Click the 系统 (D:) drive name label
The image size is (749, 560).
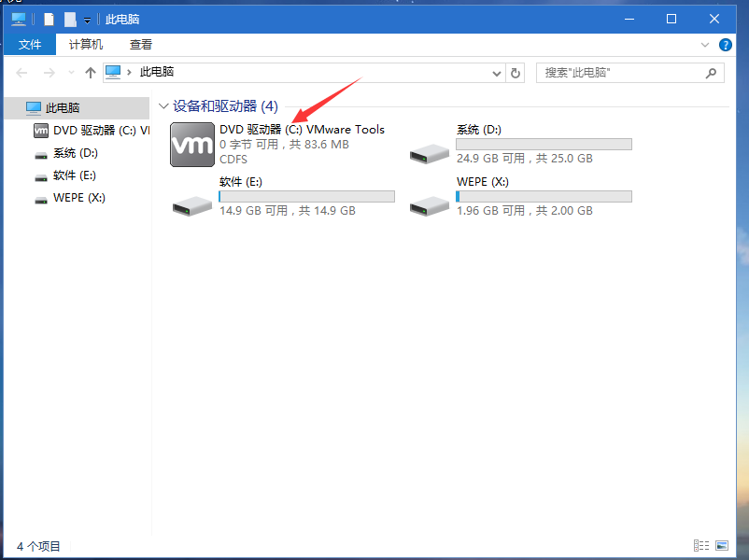479,130
